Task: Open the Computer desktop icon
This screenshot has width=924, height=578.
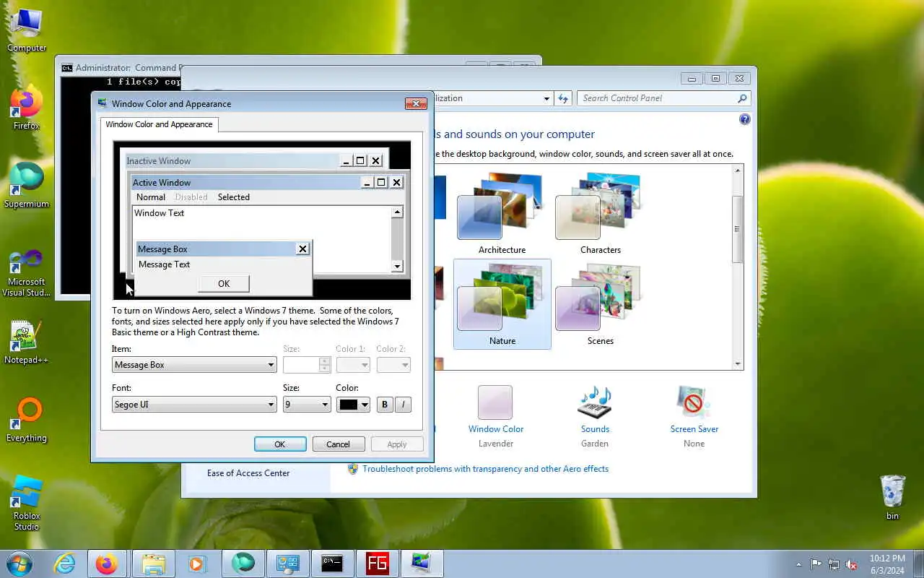Action: click(x=27, y=30)
